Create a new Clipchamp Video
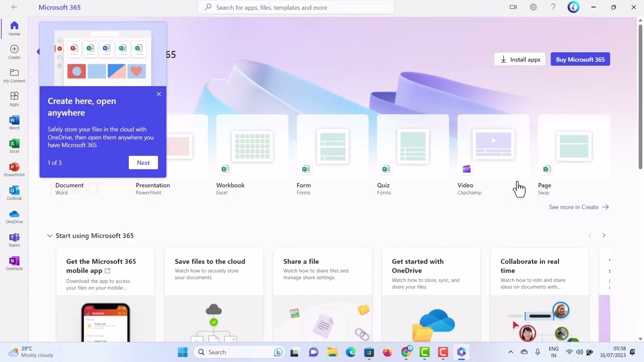This screenshot has height=362, width=644. (x=494, y=155)
